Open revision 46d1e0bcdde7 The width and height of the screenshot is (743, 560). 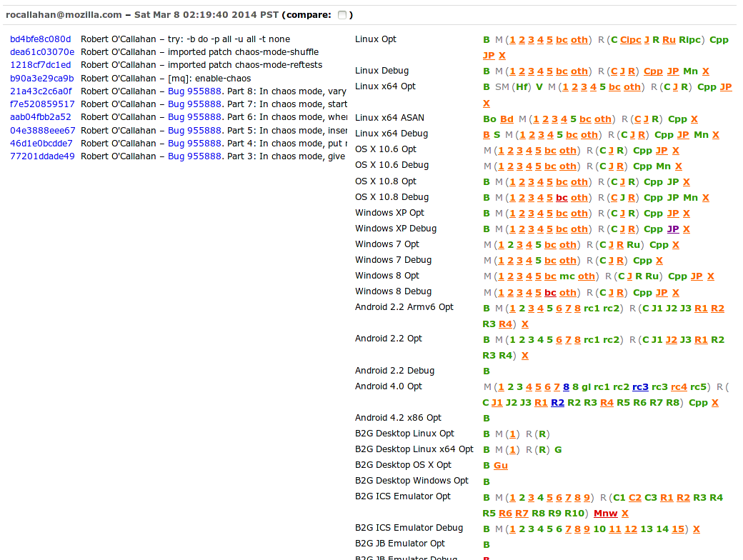41,143
